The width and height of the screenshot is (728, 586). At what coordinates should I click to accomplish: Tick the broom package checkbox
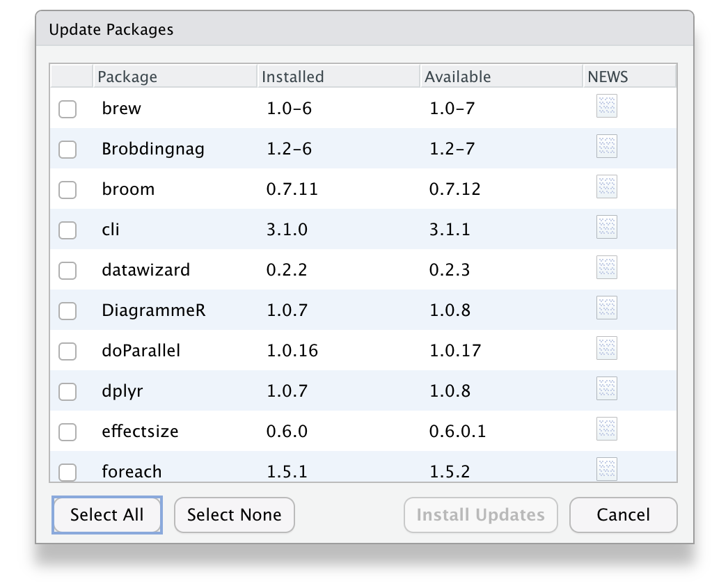click(x=68, y=190)
